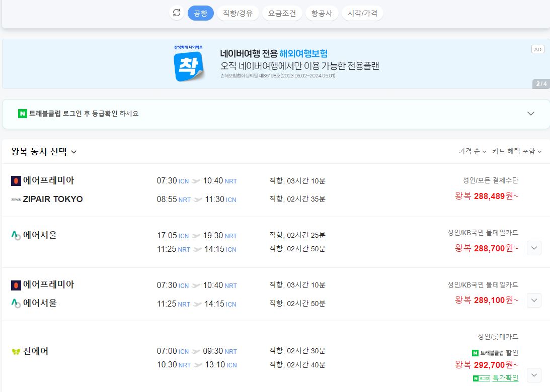The width and height of the screenshot is (550, 392).
Task: Open the 가격 순 sort dropdown
Action: pos(473,151)
